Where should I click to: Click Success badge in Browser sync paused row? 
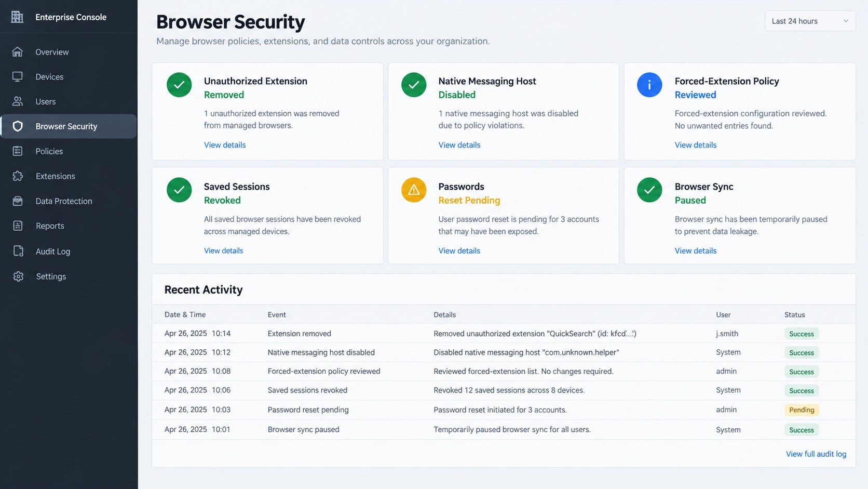[802, 430]
